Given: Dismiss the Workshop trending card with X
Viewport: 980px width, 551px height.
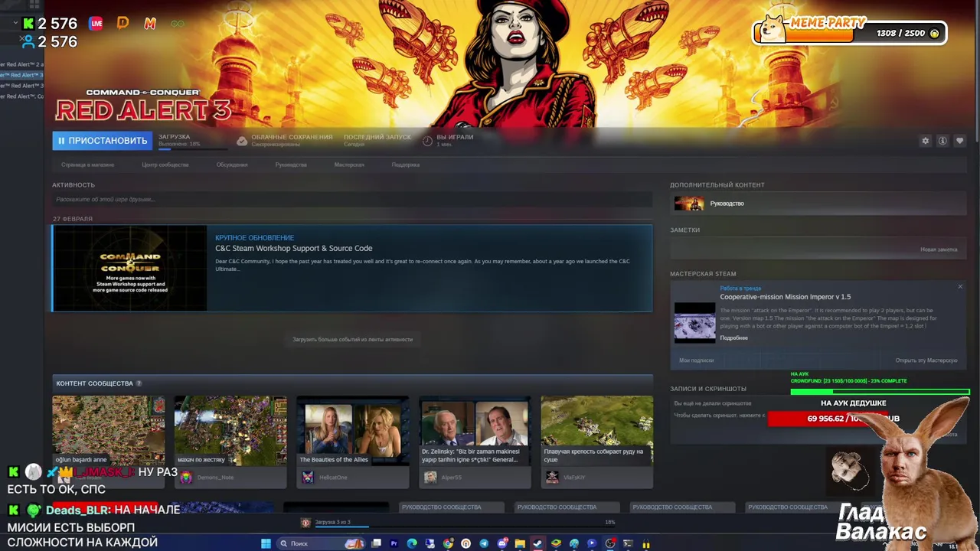Looking at the screenshot, I should click(x=960, y=287).
